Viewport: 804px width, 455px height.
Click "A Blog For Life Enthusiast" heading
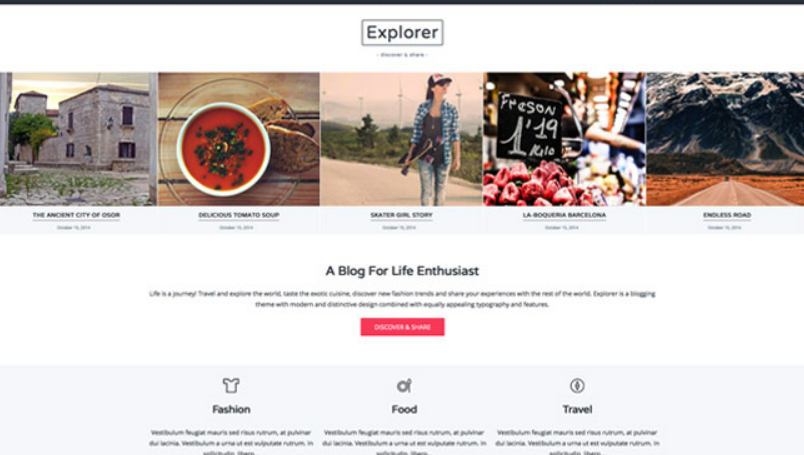tap(402, 271)
